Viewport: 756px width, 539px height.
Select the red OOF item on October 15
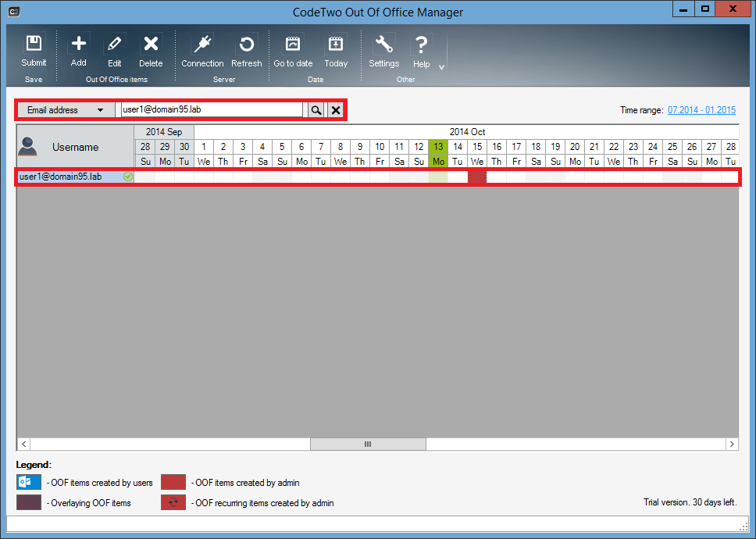click(477, 177)
